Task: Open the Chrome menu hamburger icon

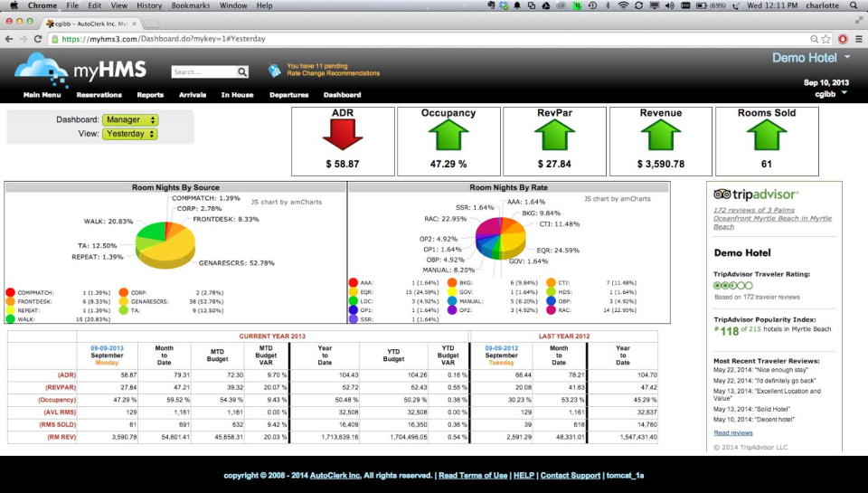Action: [x=859, y=39]
